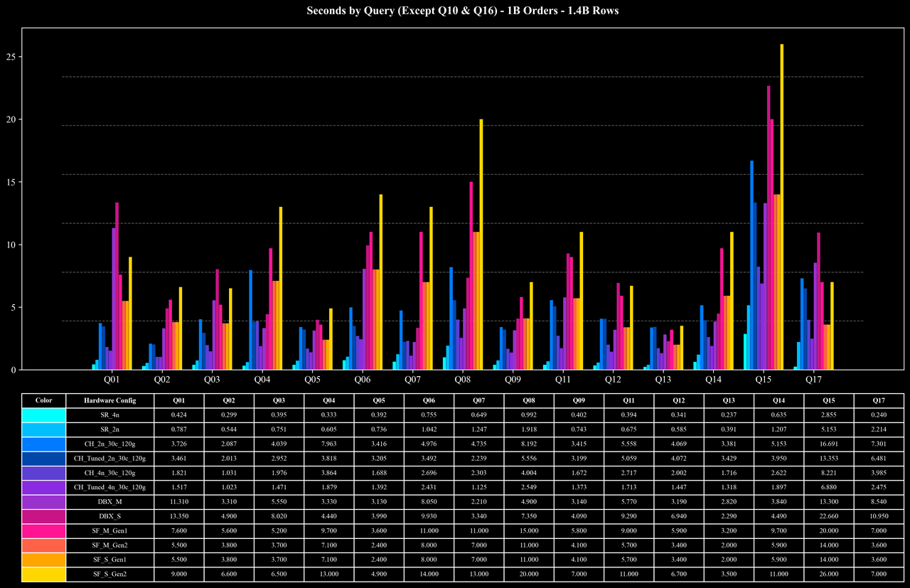Select the 26.000 cell in SF_S_Gen2 row
This screenshot has width=910, height=588.
coord(829,574)
